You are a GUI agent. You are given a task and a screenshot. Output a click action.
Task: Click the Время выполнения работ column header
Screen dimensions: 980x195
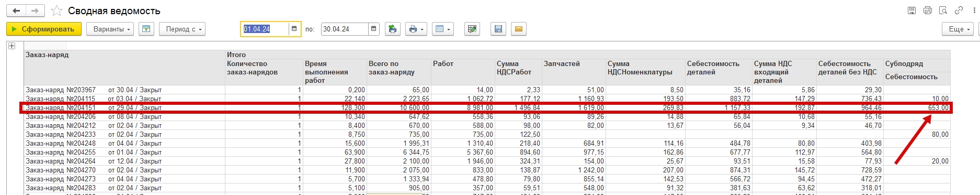[335, 72]
